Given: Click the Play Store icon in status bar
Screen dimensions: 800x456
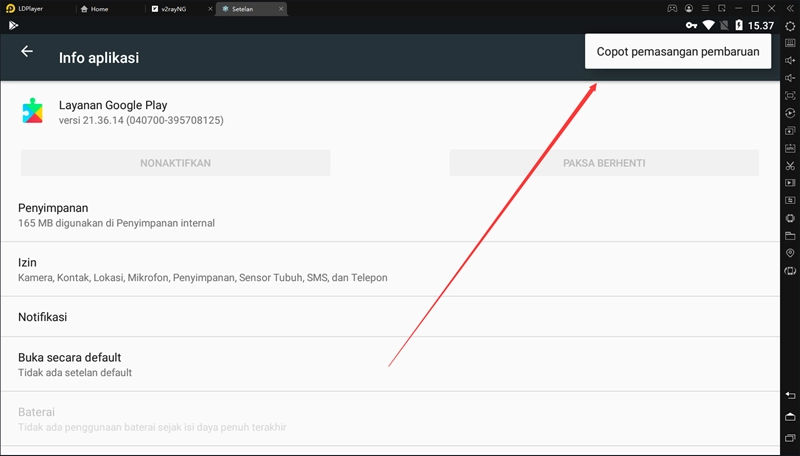Looking at the screenshot, I should coord(13,26).
